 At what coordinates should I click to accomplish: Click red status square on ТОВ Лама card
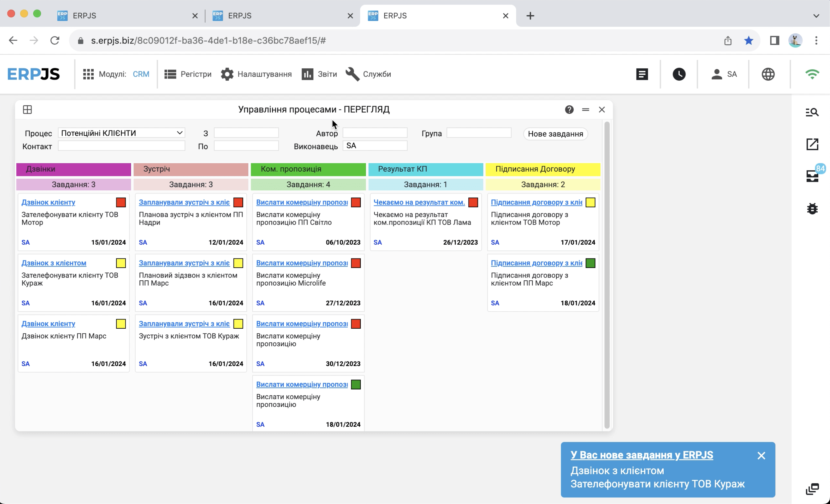473,202
